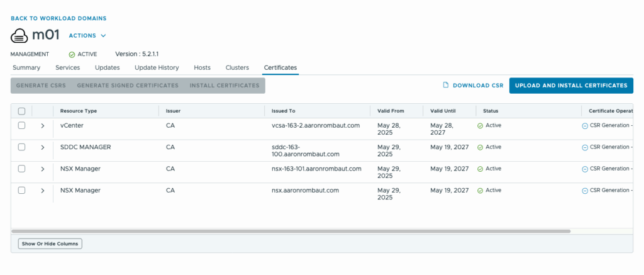Screen dimensions: 644x275
Task: Click the m01 cloud domain icon
Action: click(19, 35)
